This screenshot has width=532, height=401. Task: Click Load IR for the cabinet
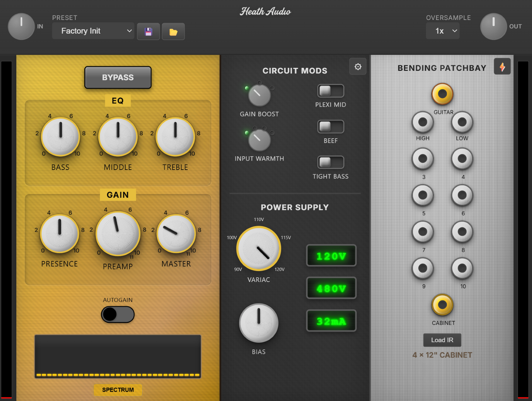point(442,340)
